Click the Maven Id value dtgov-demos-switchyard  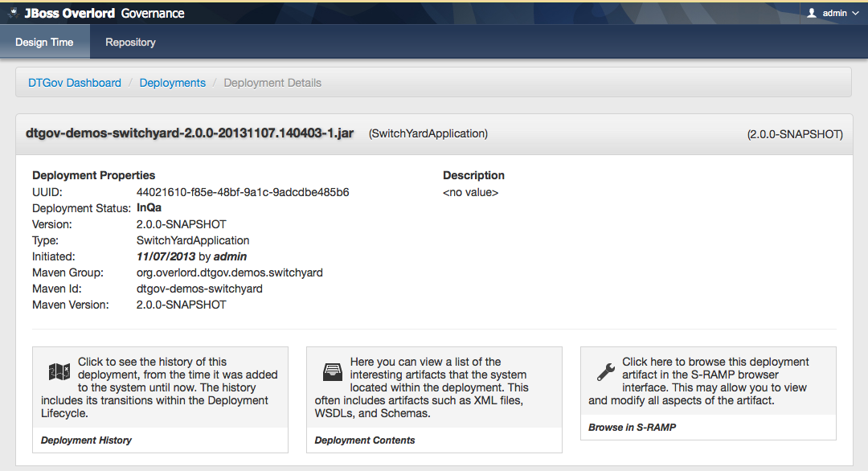click(x=199, y=289)
